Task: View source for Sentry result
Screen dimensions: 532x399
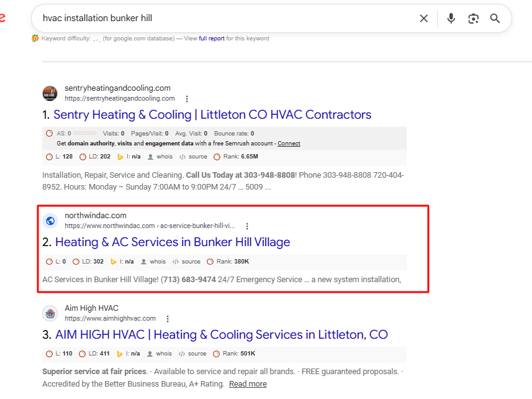Action: point(193,157)
